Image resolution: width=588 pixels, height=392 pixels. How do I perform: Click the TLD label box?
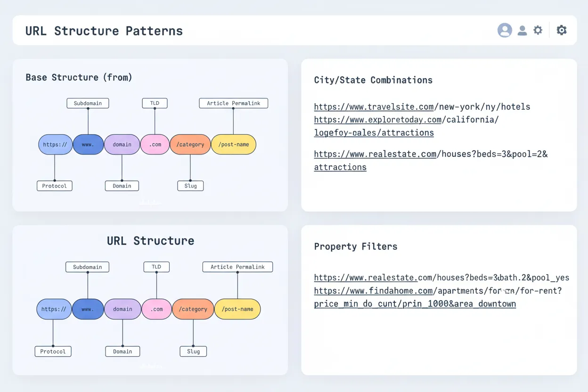point(155,103)
